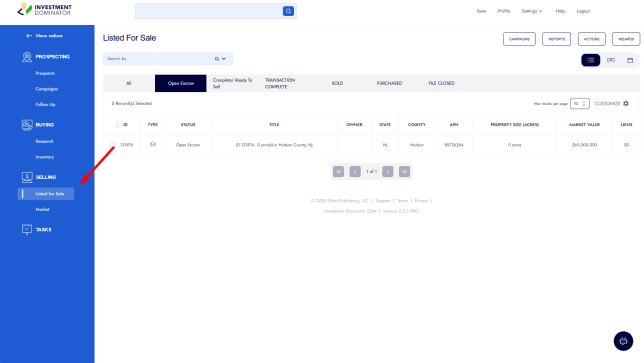This screenshot has height=363, width=644.
Task: Click the property type icon in row 121876
Action: click(x=153, y=145)
